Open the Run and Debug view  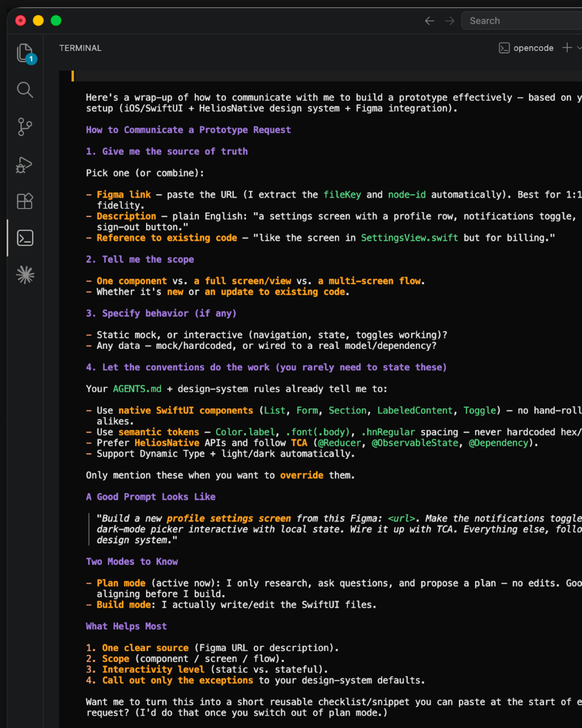24,165
